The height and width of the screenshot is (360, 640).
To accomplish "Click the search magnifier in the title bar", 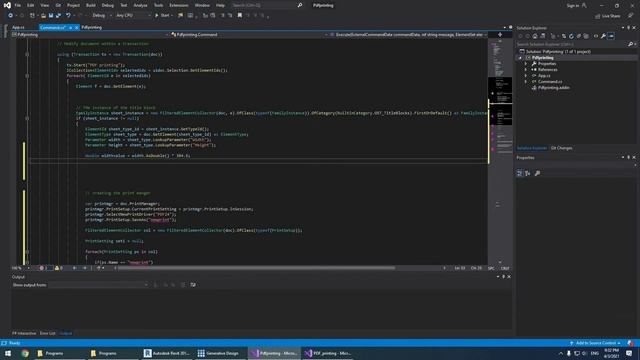I will pos(300,5).
